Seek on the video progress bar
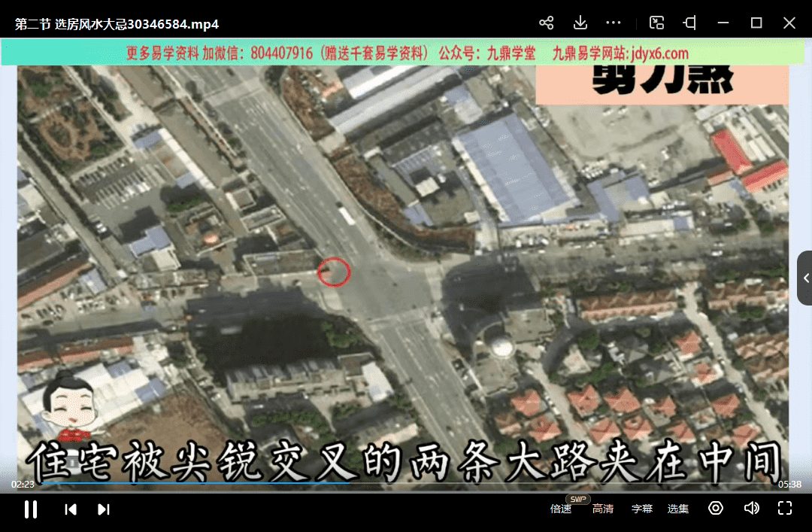The height and width of the screenshot is (532, 812). [x=406, y=482]
